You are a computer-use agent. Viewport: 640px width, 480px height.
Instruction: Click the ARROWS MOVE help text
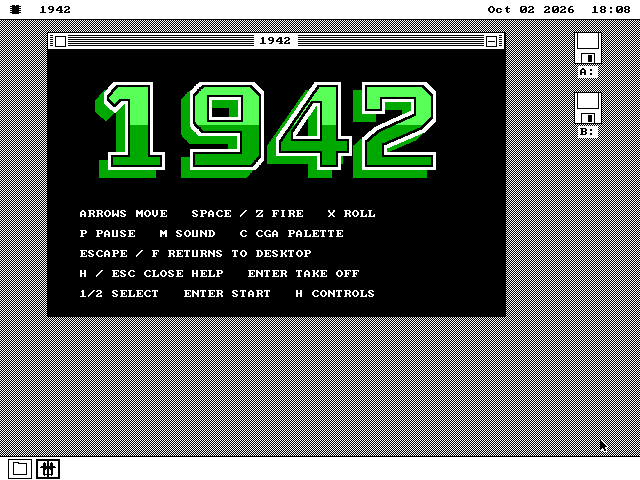123,213
